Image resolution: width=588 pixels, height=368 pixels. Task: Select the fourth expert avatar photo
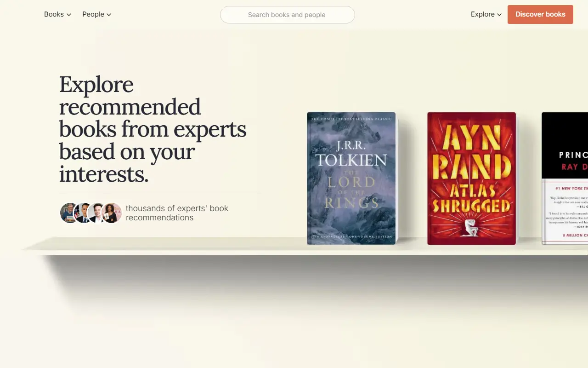tap(112, 213)
